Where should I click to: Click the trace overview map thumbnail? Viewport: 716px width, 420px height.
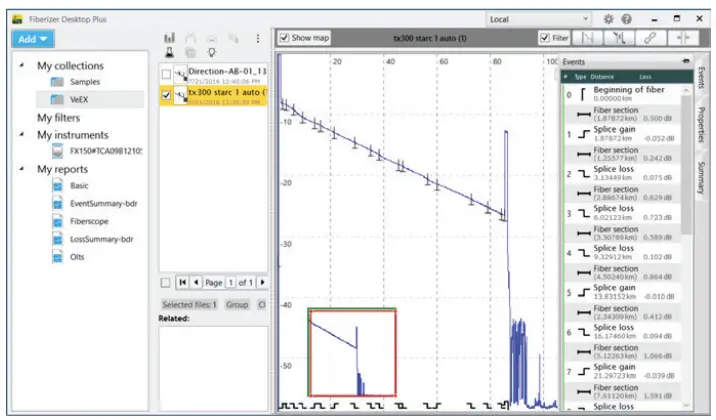[352, 352]
